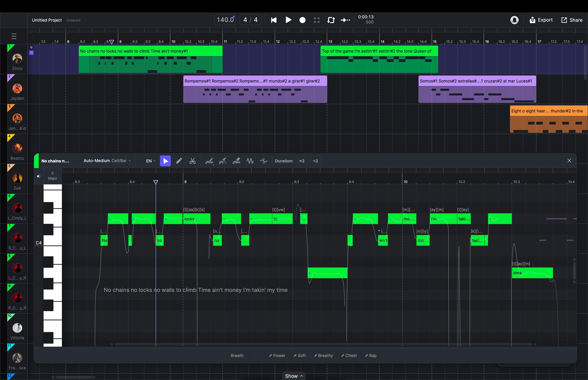The image size is (588, 380).
Task: Click the Share button
Action: tap(572, 20)
